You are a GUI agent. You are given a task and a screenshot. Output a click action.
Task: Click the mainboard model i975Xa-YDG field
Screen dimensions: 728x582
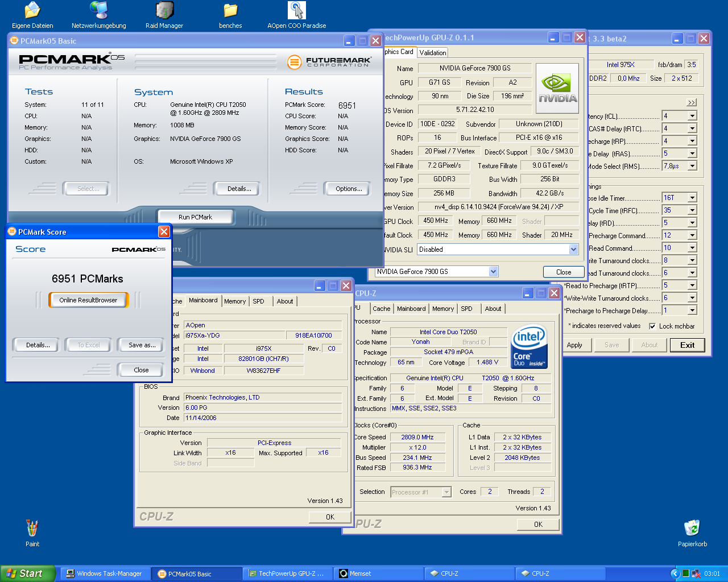click(x=233, y=336)
